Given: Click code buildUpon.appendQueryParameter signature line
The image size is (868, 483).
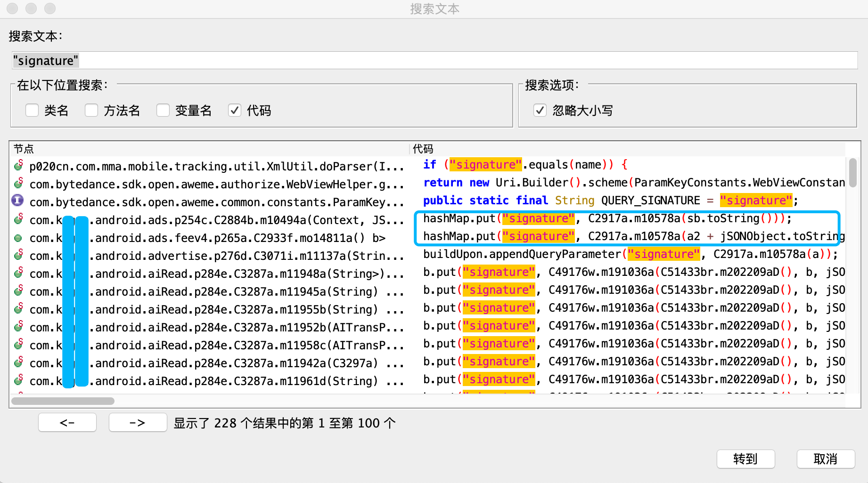Looking at the screenshot, I should [630, 254].
